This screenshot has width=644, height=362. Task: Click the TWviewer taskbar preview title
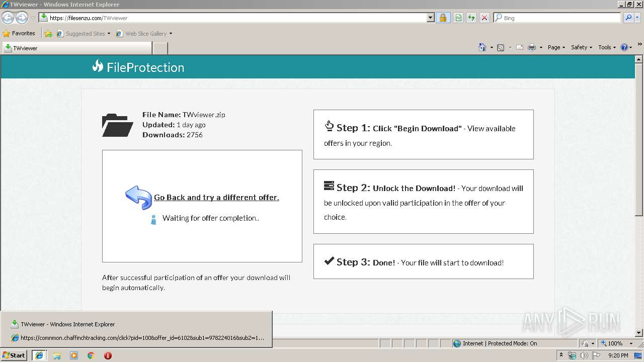pyautogui.click(x=67, y=324)
